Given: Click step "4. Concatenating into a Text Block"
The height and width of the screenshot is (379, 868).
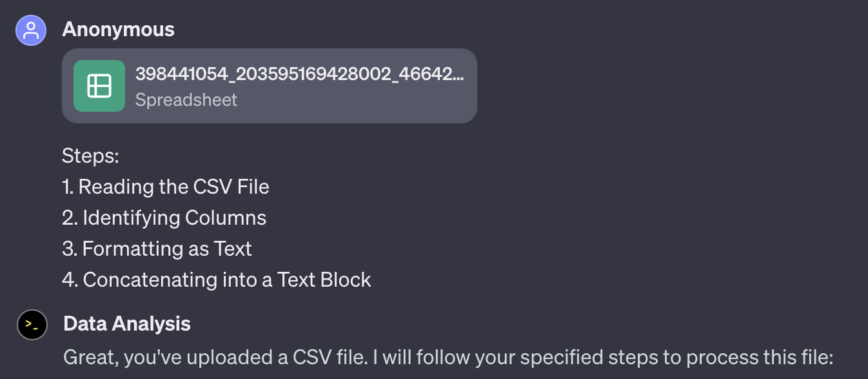Looking at the screenshot, I should 217,280.
